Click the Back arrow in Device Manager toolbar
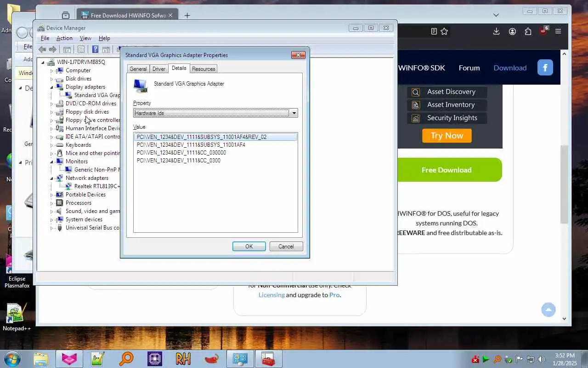This screenshot has width=588, height=368. coord(43,50)
